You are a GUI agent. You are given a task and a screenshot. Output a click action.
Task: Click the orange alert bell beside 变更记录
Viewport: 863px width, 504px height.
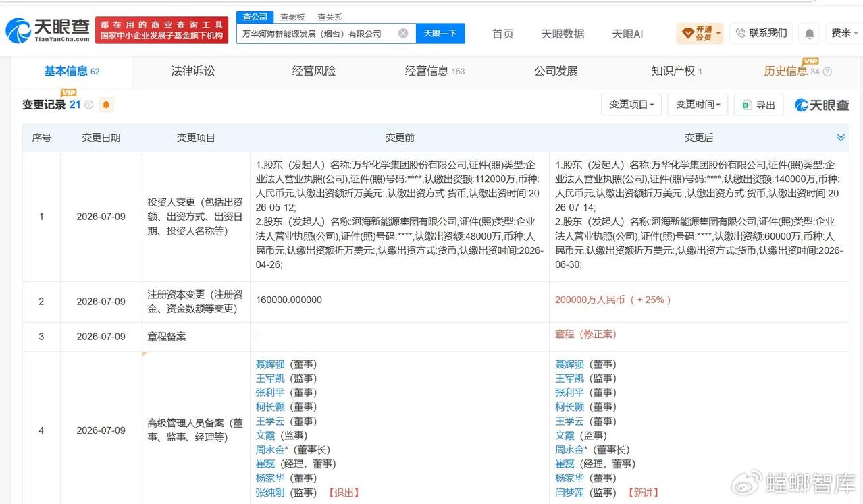coord(106,105)
